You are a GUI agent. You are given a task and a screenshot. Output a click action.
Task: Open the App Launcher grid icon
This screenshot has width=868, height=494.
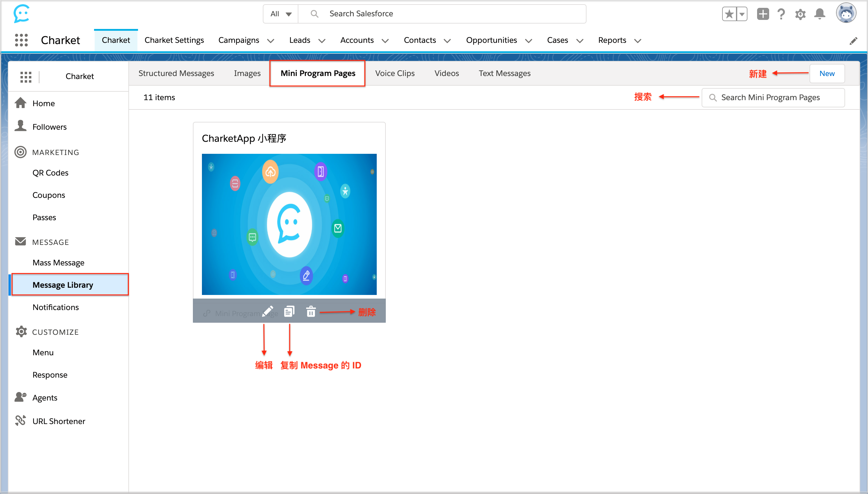click(21, 40)
